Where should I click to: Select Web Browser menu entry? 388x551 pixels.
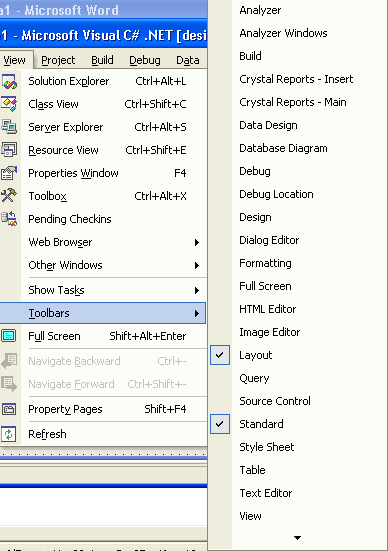(103, 242)
